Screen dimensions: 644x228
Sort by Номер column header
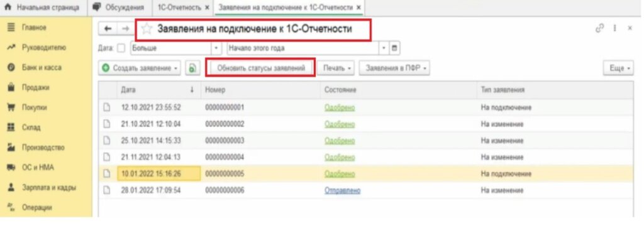click(260, 90)
